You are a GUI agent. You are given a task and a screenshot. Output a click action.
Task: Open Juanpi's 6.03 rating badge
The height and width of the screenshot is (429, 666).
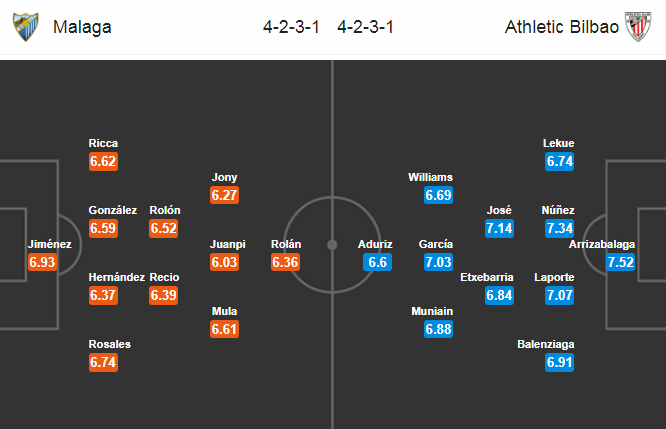(x=224, y=262)
